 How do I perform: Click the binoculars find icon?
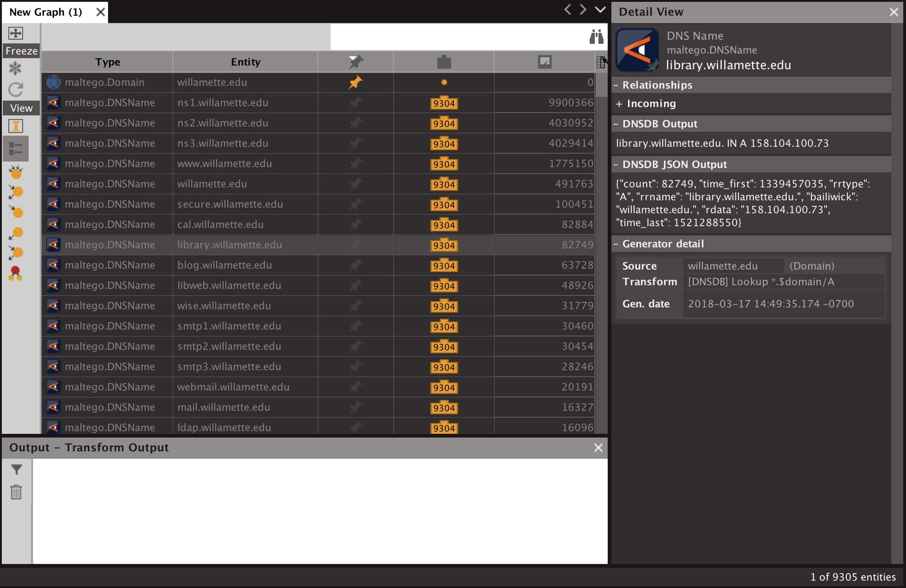596,36
